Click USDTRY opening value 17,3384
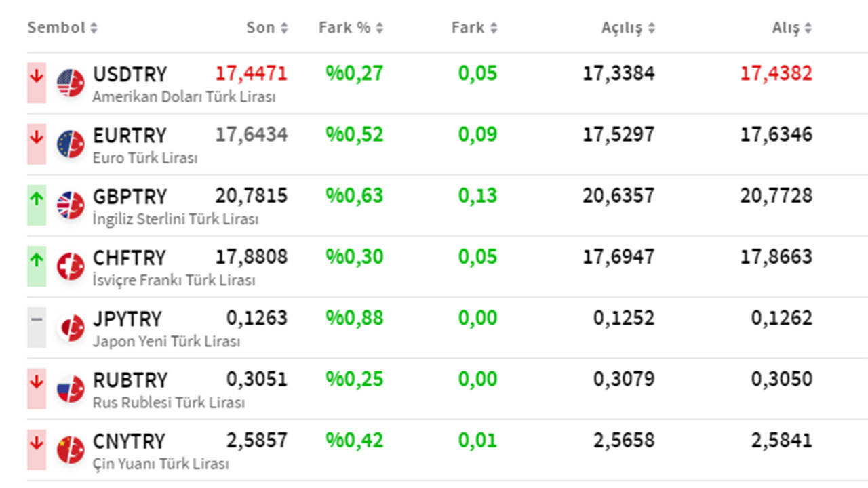Image resolution: width=868 pixels, height=488 pixels. [x=619, y=73]
